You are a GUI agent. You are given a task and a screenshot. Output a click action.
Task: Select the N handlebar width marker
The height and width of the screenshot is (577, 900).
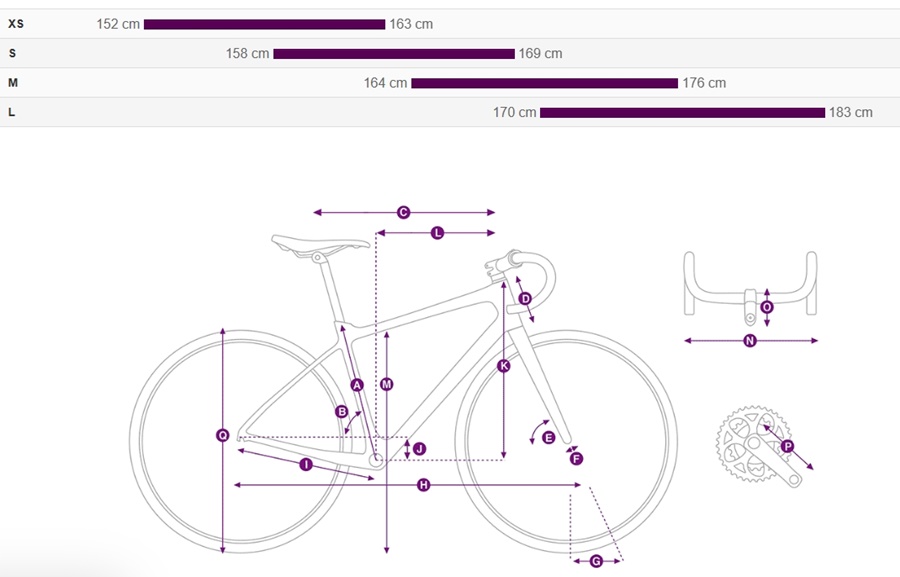coord(750,341)
